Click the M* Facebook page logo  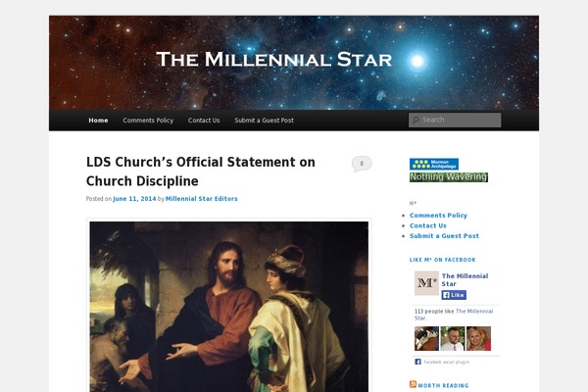pyautogui.click(x=426, y=283)
